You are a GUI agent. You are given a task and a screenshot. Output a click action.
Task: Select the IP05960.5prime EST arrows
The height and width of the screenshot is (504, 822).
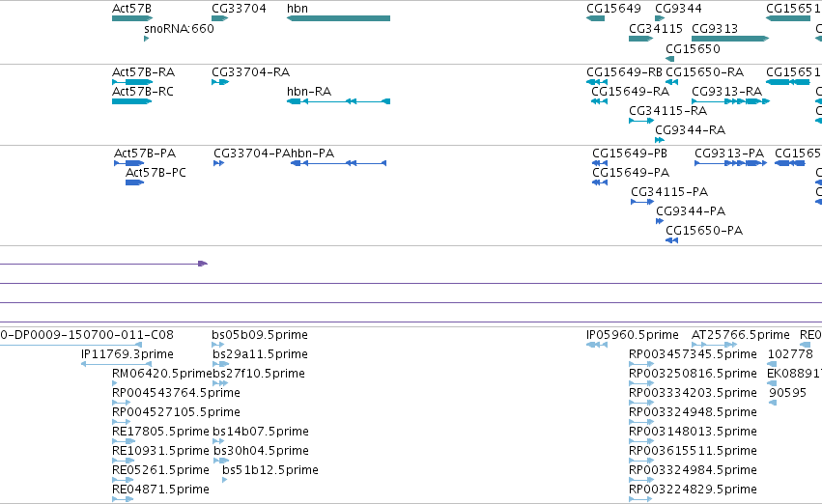[597, 345]
